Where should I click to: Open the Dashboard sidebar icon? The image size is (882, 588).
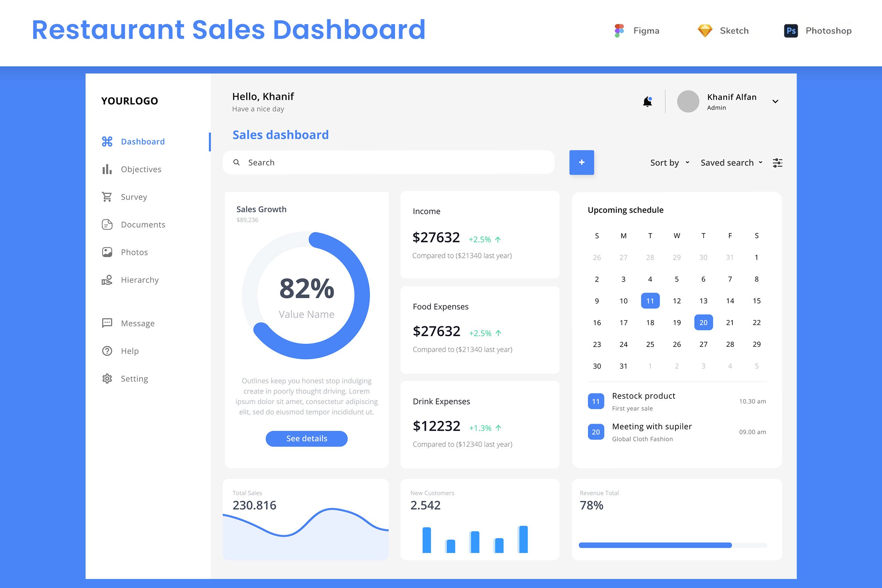(107, 141)
